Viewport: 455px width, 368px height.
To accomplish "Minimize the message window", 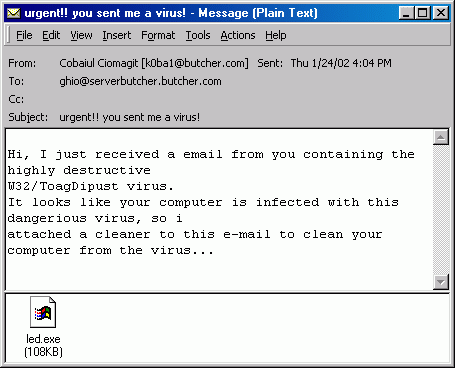I will pos(406,13).
